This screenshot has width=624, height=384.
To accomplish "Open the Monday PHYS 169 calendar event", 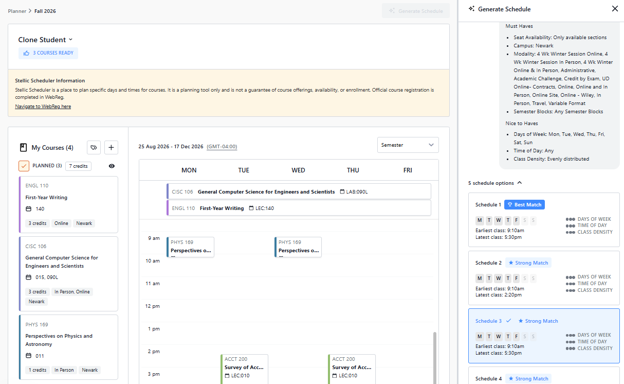I will [190, 247].
